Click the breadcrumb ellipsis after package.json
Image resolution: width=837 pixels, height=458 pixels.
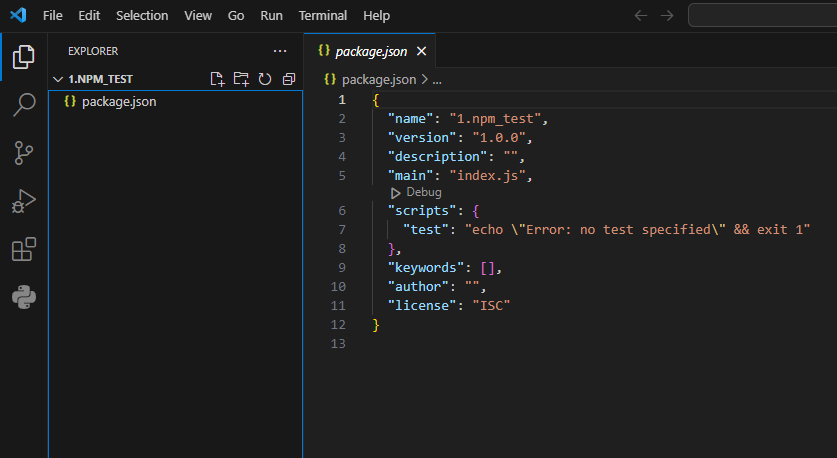(x=437, y=79)
